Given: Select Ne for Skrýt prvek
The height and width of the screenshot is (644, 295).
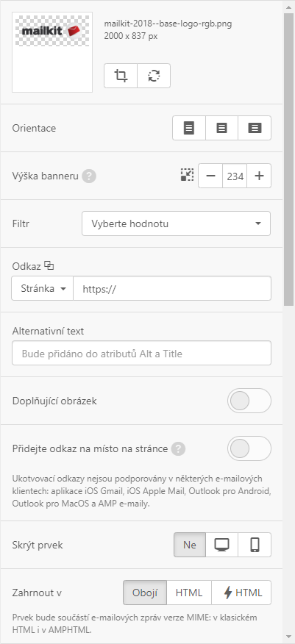Looking at the screenshot, I should [x=190, y=545].
